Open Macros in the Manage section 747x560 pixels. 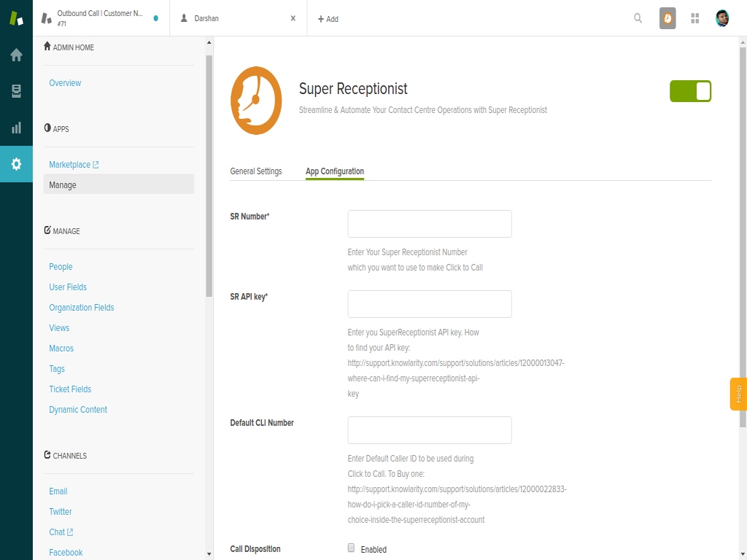click(x=61, y=349)
